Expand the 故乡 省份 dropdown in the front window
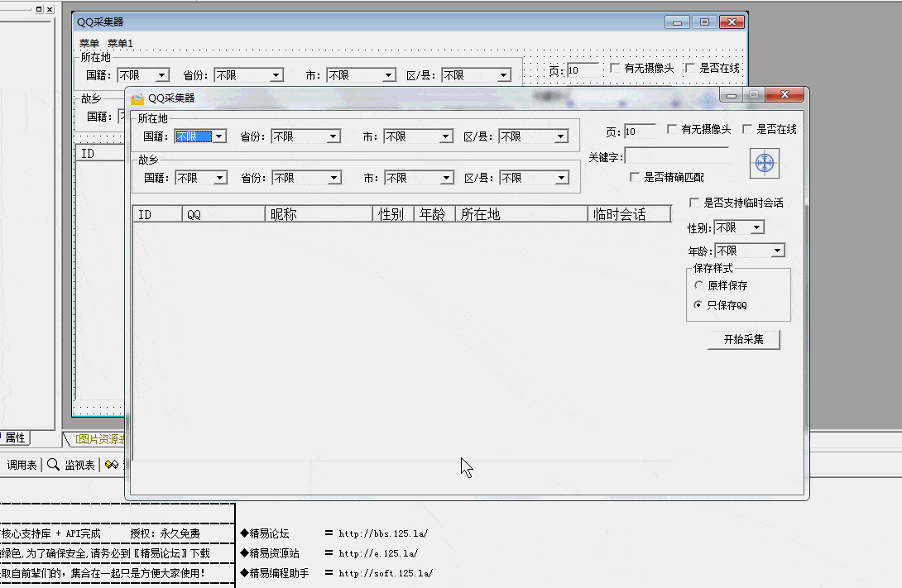 [333, 178]
